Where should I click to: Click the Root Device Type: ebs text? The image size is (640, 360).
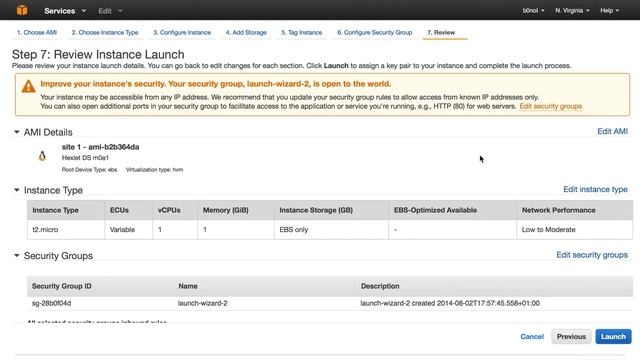(89, 169)
